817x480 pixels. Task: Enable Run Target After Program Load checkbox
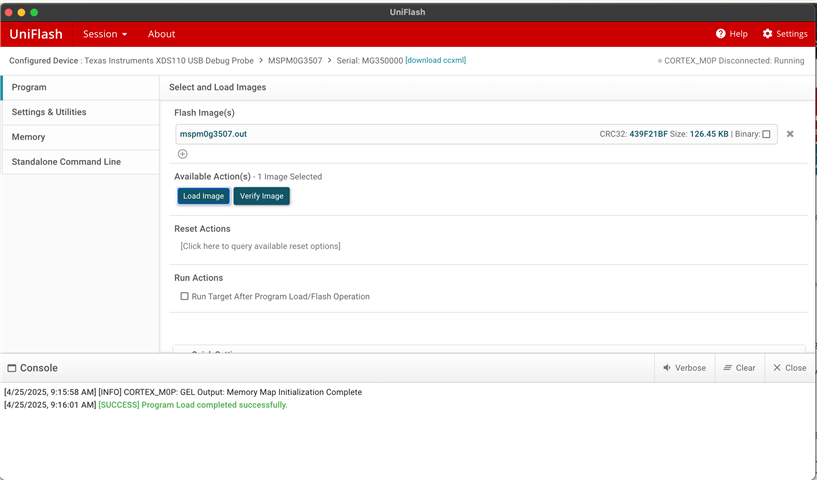tap(184, 296)
